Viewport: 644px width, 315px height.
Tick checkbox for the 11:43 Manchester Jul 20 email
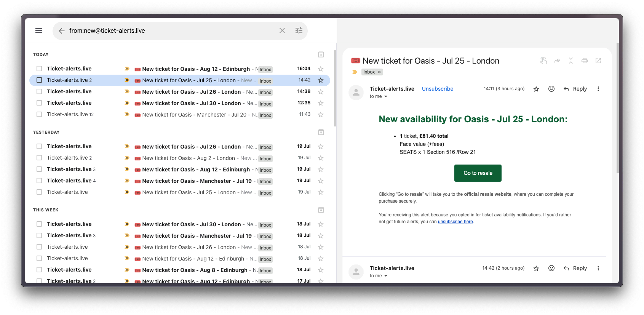click(39, 114)
